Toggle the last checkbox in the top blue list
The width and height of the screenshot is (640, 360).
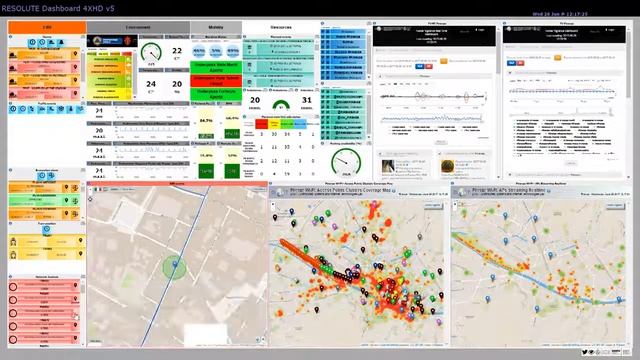323,78
